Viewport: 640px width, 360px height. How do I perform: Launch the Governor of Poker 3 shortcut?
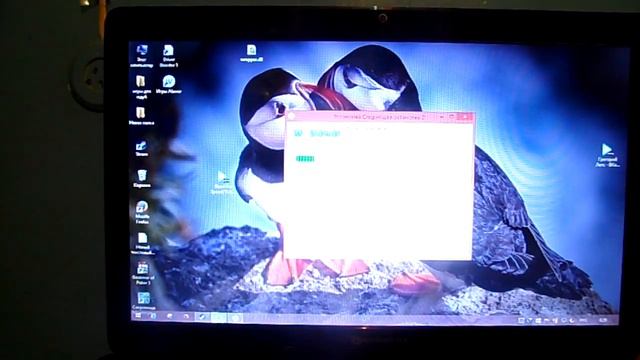(142, 273)
